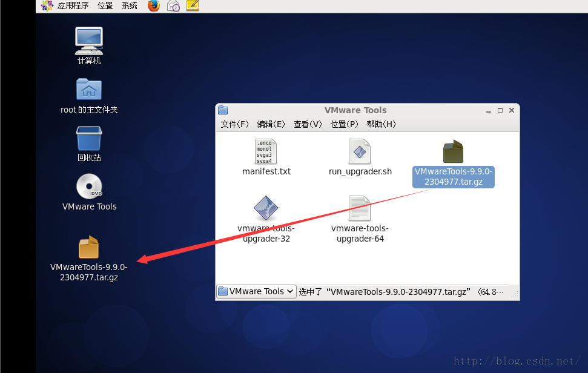This screenshot has width=588, height=373.
Task: Open the 编辑(E) menu
Action: click(x=271, y=124)
